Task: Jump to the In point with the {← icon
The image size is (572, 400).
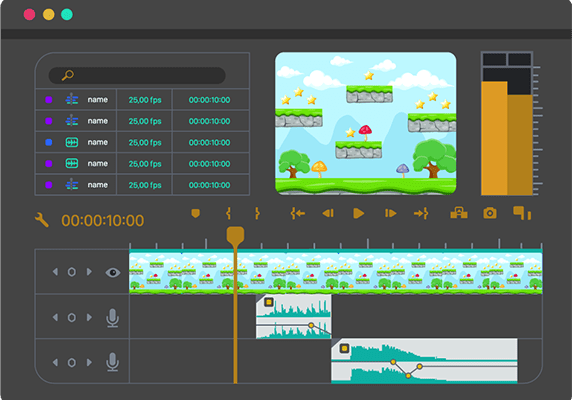Action: tap(298, 213)
